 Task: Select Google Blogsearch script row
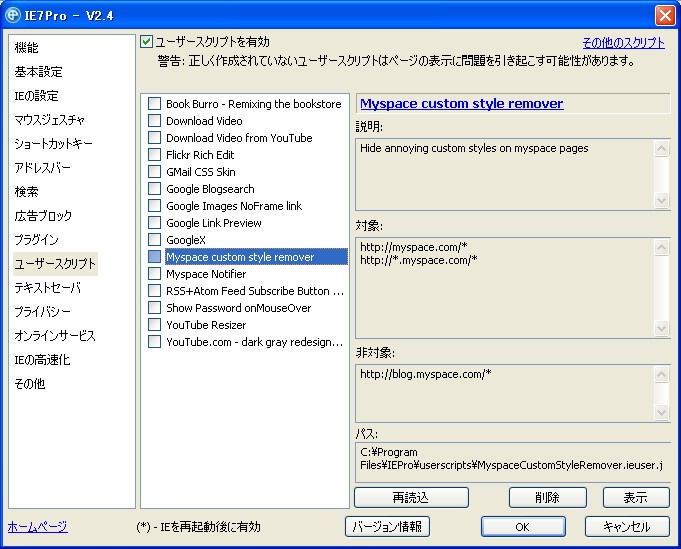pos(210,189)
